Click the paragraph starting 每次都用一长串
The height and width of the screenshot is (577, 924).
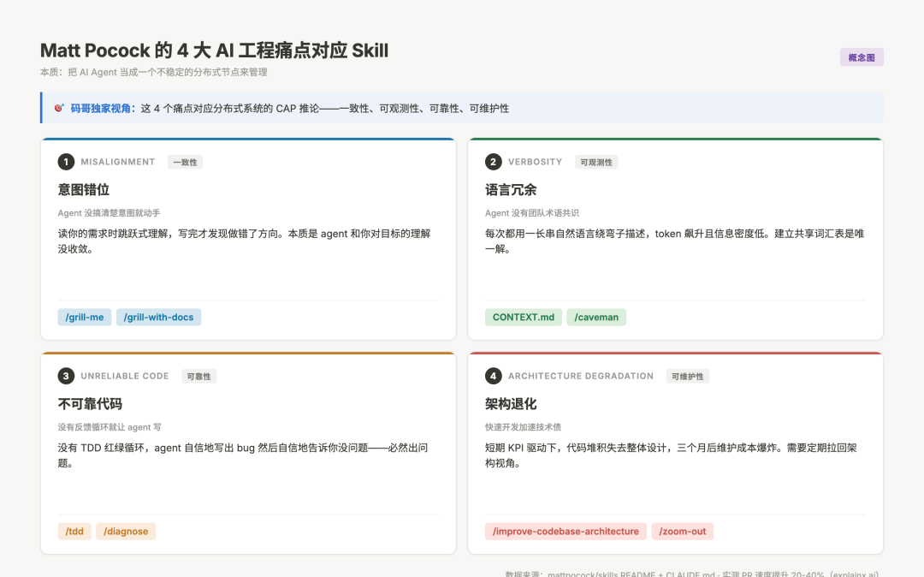click(x=675, y=241)
